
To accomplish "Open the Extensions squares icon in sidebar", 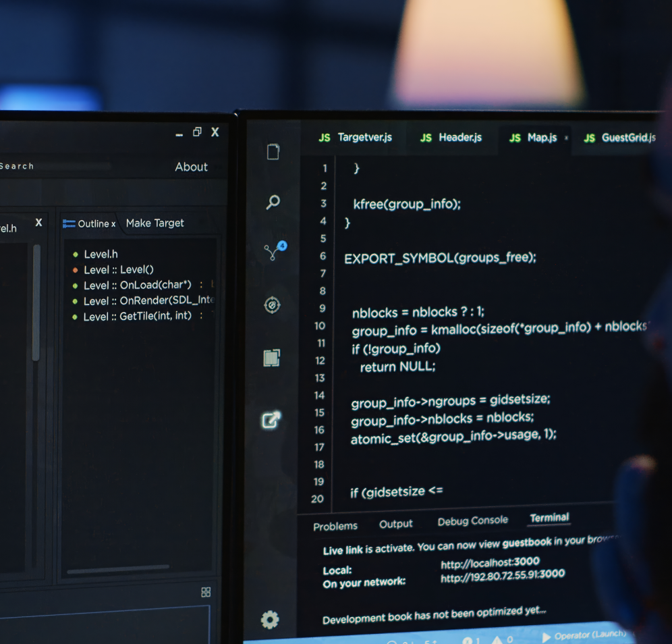I will click(x=271, y=358).
